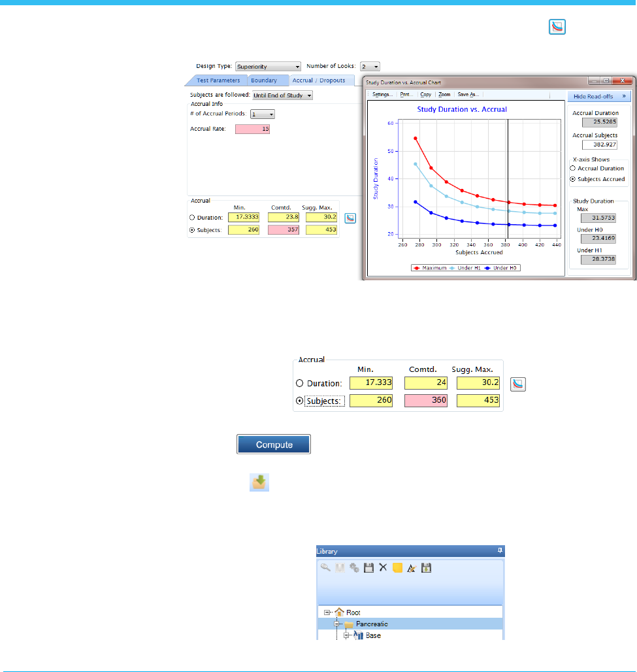Click the Library gears settings icon
Viewport: 637px width, 672px height.
coord(354,568)
